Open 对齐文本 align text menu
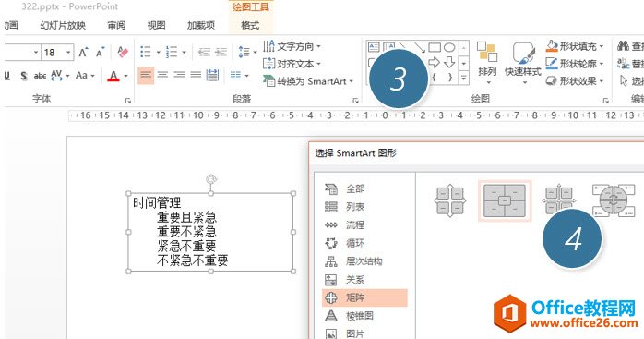Screen dimensions: 644x339 [x=292, y=64]
